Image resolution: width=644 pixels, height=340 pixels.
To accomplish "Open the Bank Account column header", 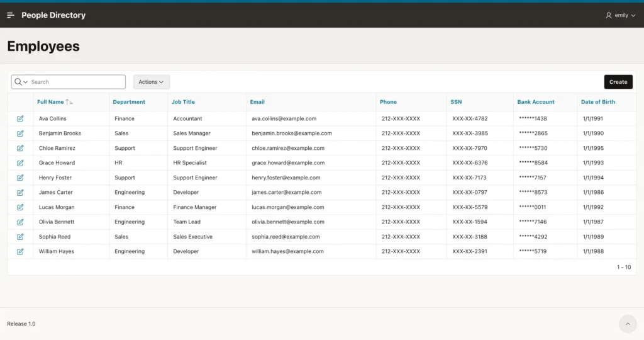I will pos(536,102).
